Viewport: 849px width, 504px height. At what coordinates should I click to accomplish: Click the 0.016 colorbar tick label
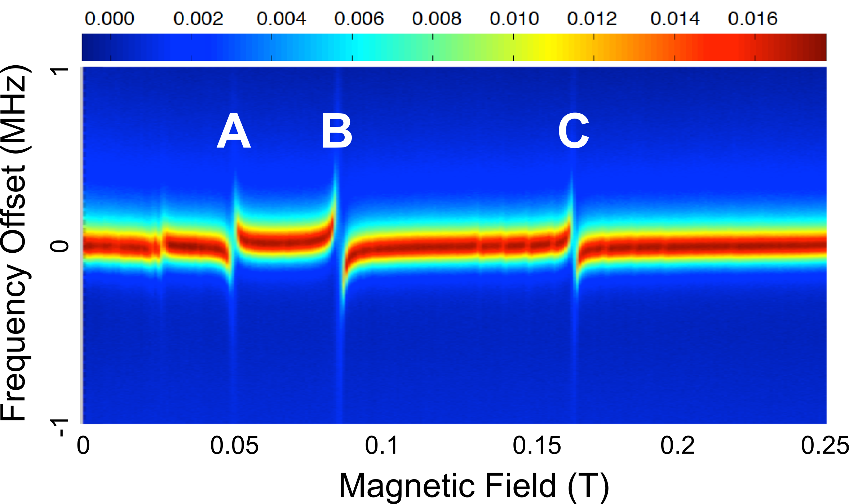[753, 19]
